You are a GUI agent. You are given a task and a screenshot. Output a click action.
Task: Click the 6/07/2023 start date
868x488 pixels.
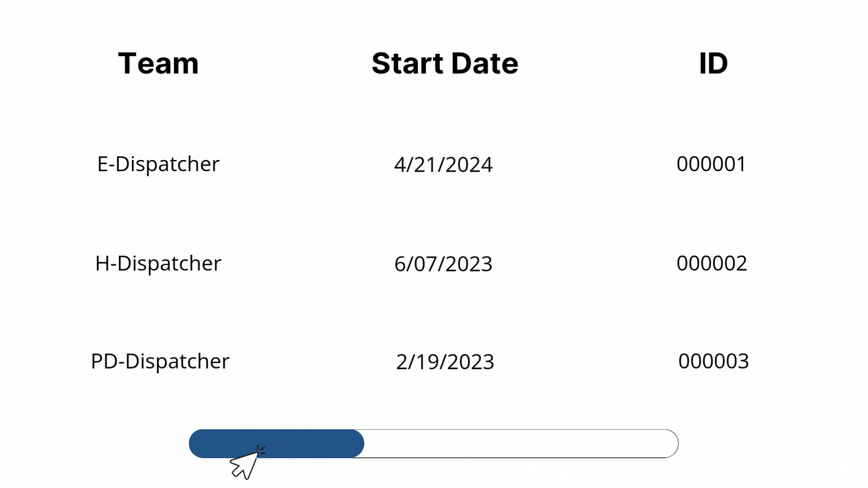[443, 264]
